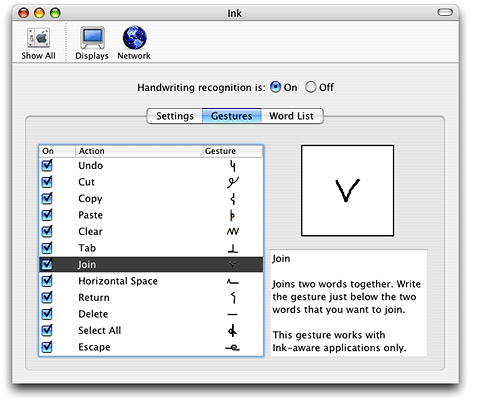Disable the Select All checkbox
This screenshot has width=482, height=409.
point(47,330)
